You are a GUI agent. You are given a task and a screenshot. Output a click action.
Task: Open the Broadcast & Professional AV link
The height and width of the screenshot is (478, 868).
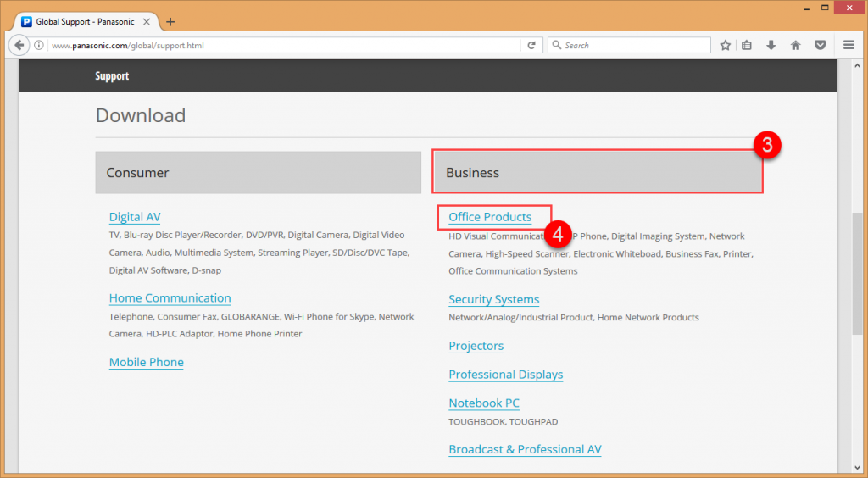tap(525, 450)
